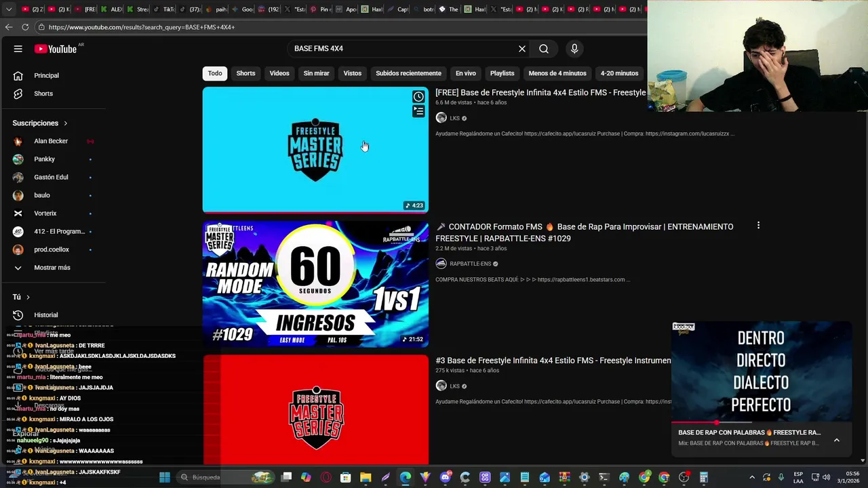Image resolution: width=868 pixels, height=488 pixels.
Task: Select the Videos filter chip
Action: point(279,73)
